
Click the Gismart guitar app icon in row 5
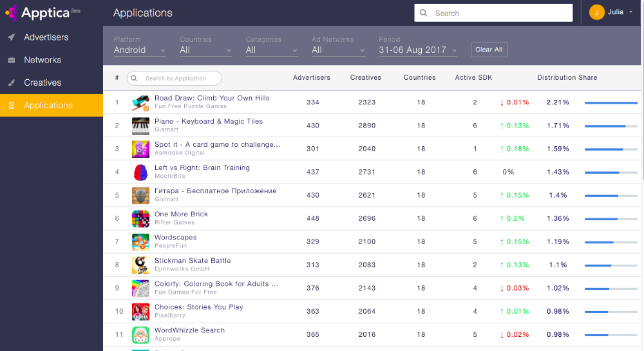(x=140, y=195)
